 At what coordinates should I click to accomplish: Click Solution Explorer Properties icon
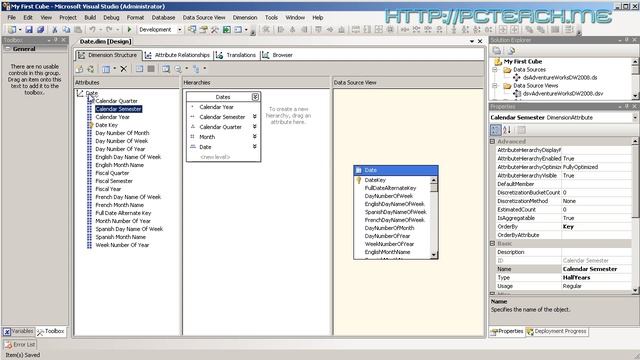point(497,51)
